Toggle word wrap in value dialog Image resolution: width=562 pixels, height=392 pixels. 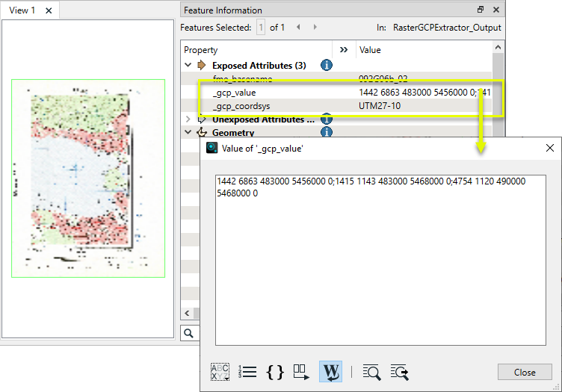[330, 371]
